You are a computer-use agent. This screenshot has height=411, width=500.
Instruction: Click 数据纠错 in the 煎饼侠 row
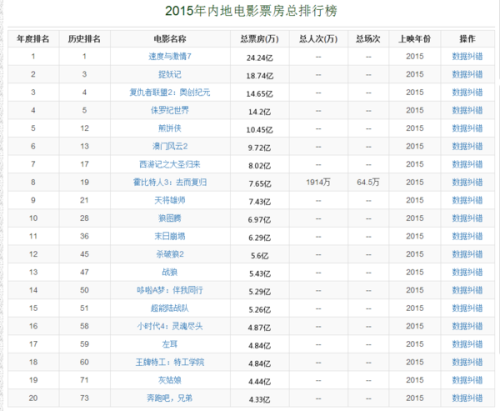(467, 128)
